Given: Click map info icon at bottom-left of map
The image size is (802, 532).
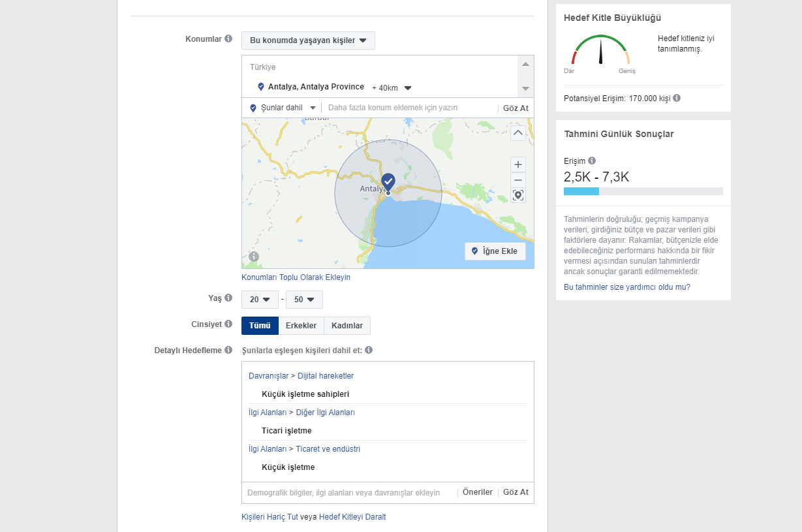Looking at the screenshot, I should 254,257.
